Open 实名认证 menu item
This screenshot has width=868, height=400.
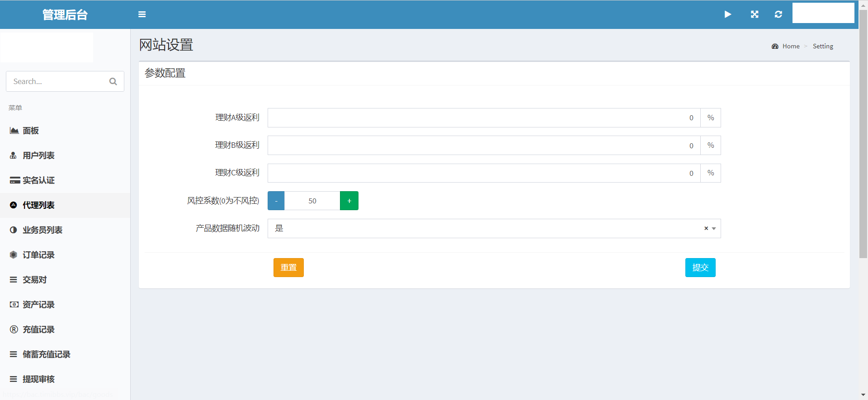(65, 180)
